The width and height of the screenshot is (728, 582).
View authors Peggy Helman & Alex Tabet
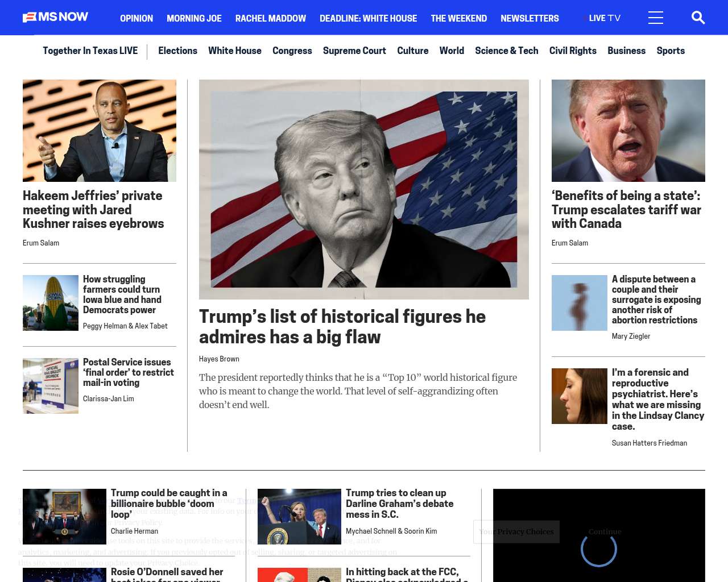tap(125, 326)
